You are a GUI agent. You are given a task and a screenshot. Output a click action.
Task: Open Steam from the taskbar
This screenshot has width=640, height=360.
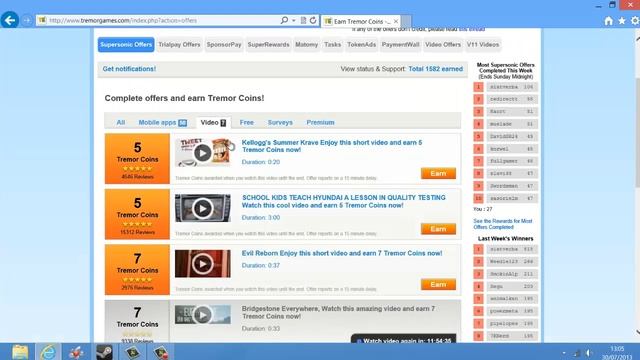[x=104, y=352]
